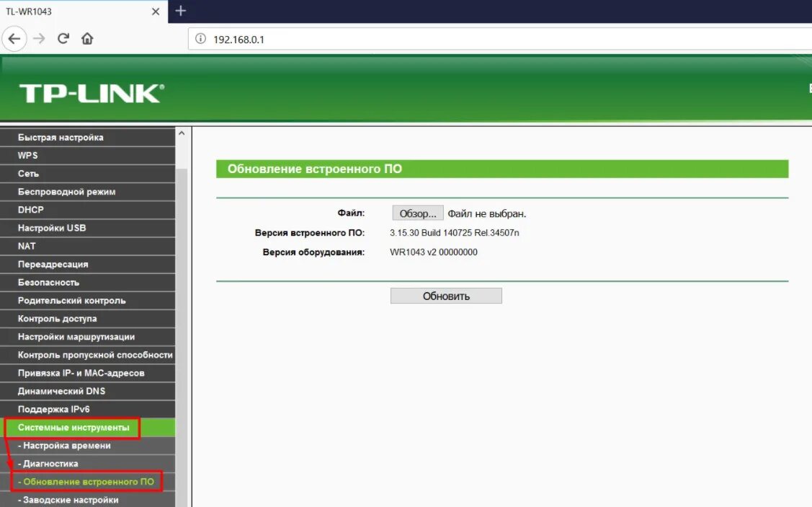This screenshot has width=812, height=507.
Task: Open the browser home page icon
Action: (87, 38)
